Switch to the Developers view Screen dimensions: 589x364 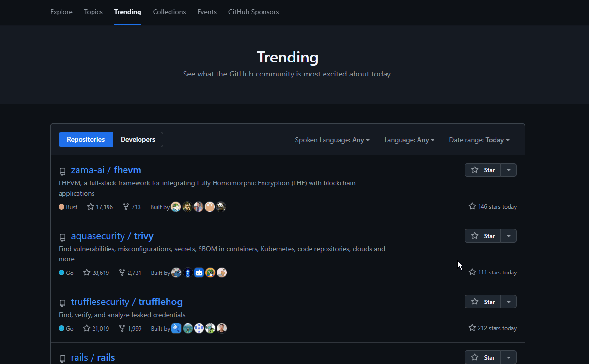click(138, 139)
